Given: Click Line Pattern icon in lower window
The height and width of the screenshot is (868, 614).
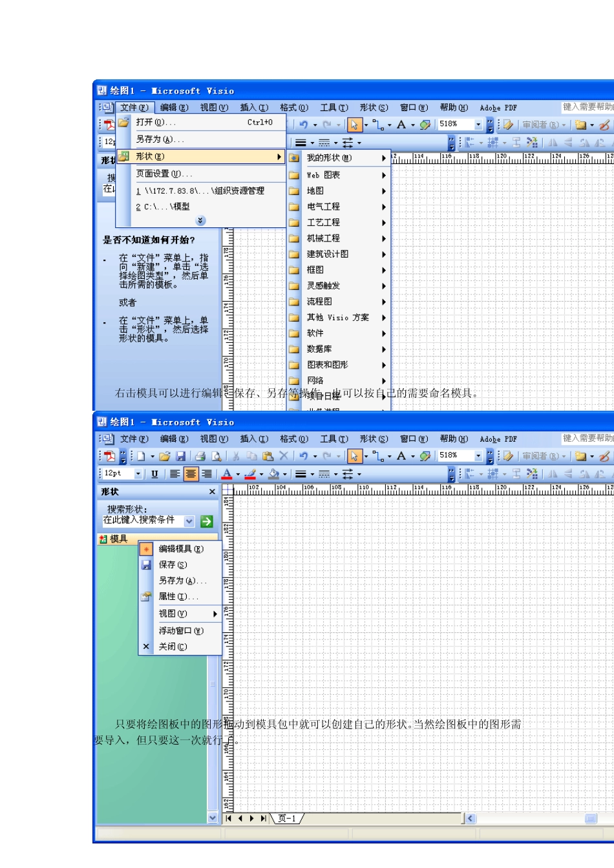Looking at the screenshot, I should (x=324, y=474).
